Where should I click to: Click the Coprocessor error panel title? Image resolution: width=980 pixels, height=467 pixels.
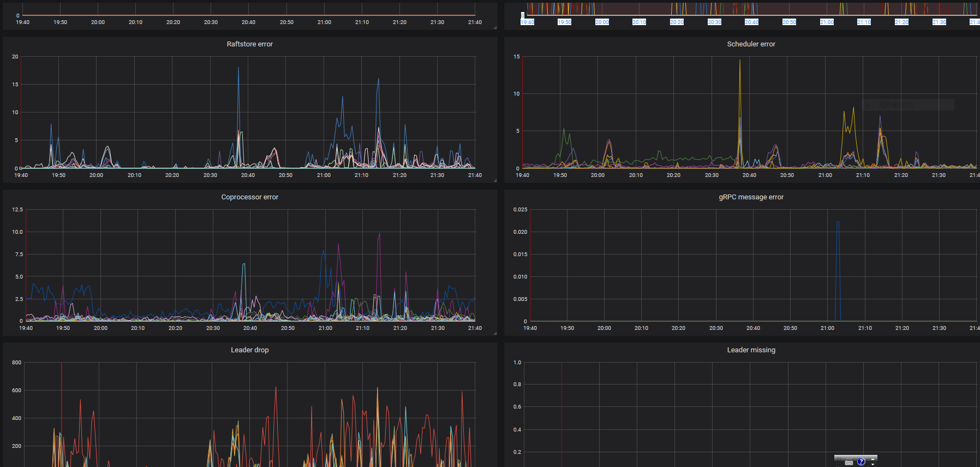(249, 197)
